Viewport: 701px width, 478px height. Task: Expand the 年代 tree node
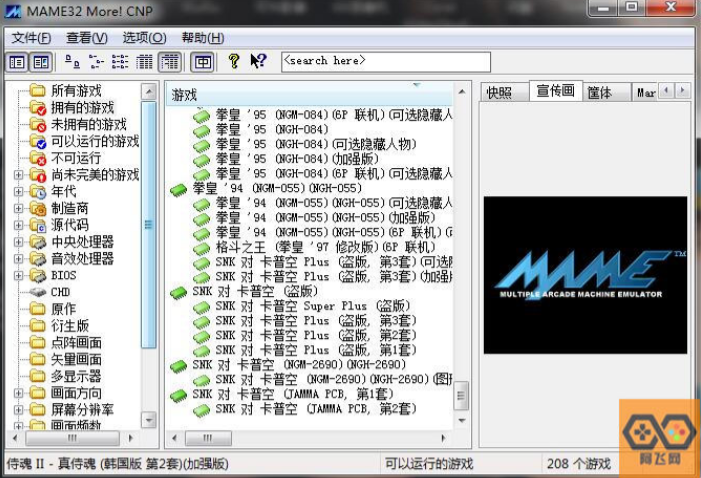click(18, 192)
